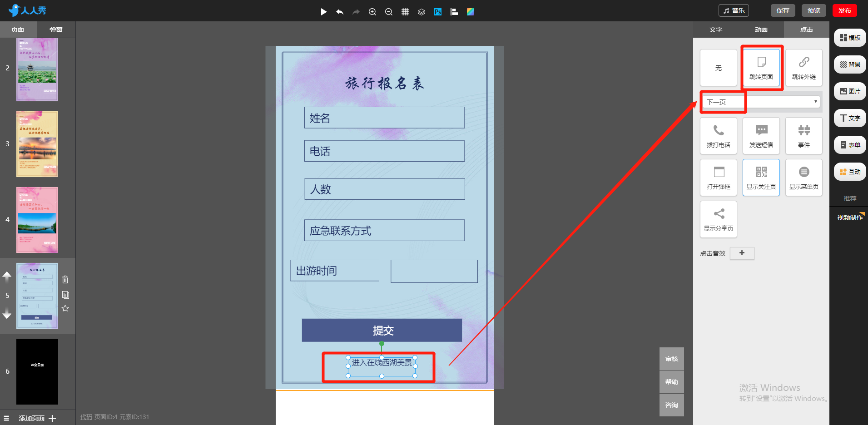This screenshot has width=868, height=425.
Task: Choose the 显示关注页 QR action
Action: click(761, 178)
